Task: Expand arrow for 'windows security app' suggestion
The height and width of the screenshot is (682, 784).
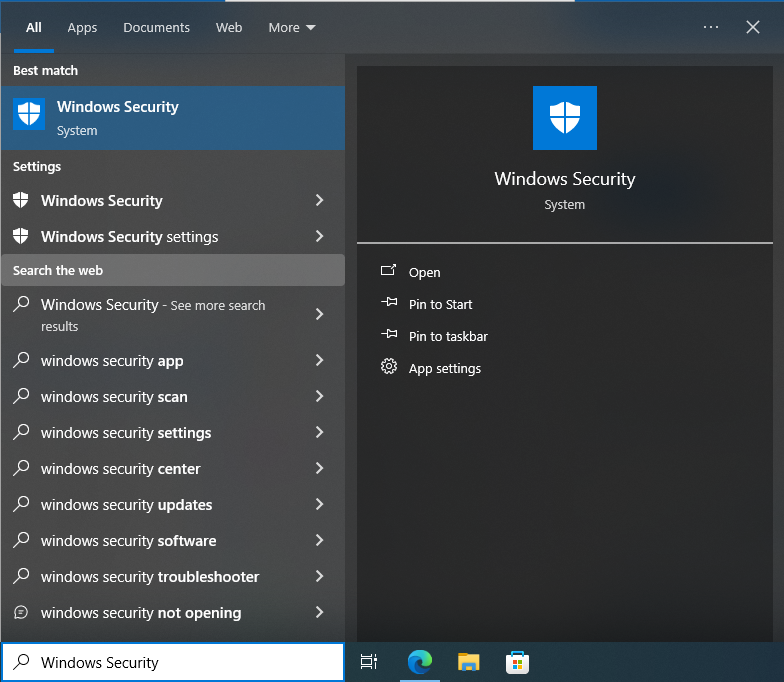Action: 320,360
